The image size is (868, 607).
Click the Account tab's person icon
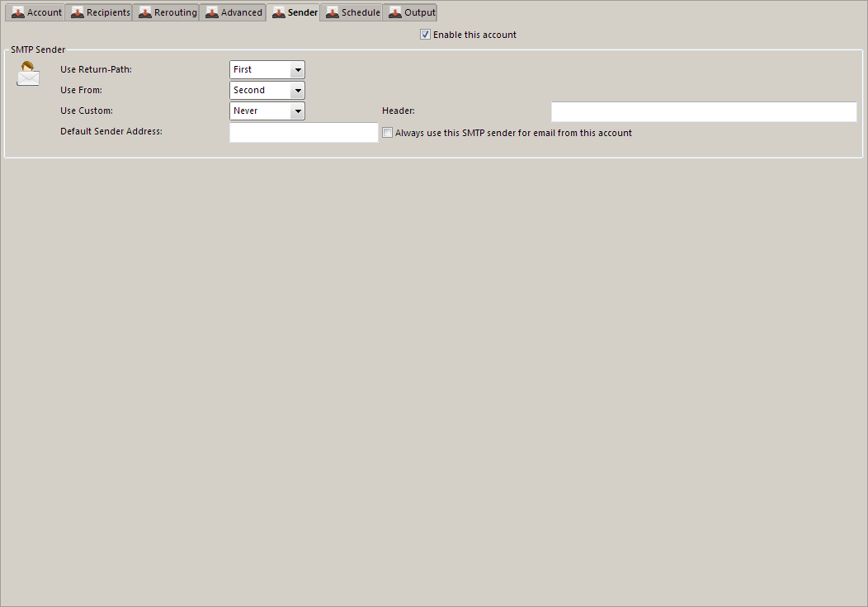click(x=18, y=12)
